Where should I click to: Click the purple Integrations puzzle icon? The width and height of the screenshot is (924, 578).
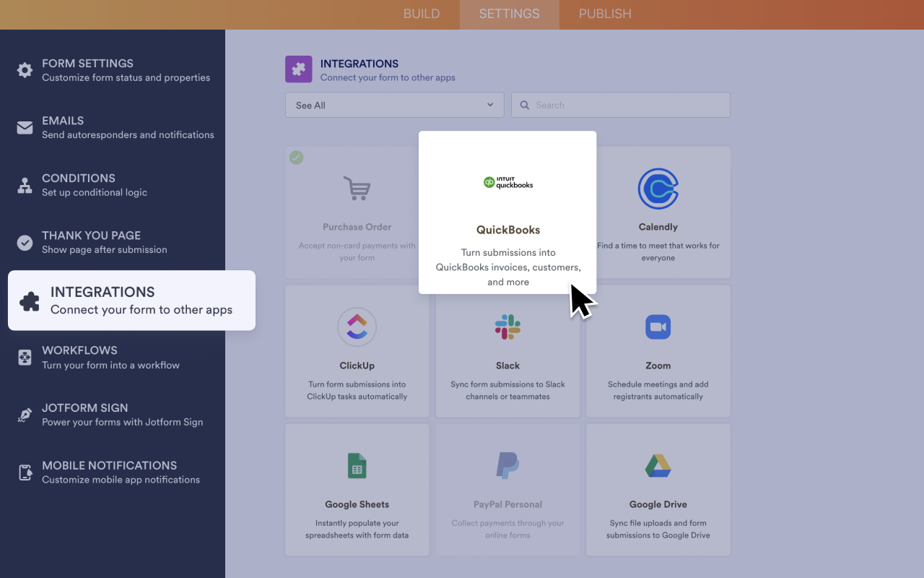click(x=298, y=69)
